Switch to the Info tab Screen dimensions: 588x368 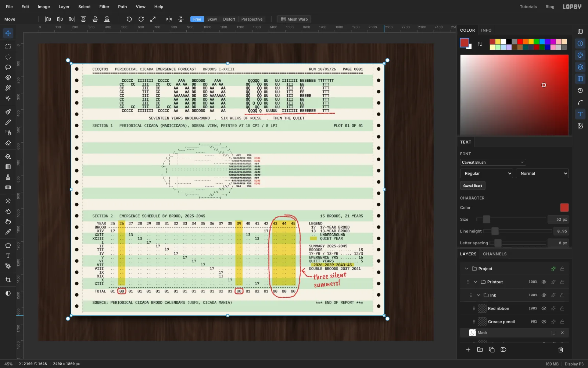(486, 30)
